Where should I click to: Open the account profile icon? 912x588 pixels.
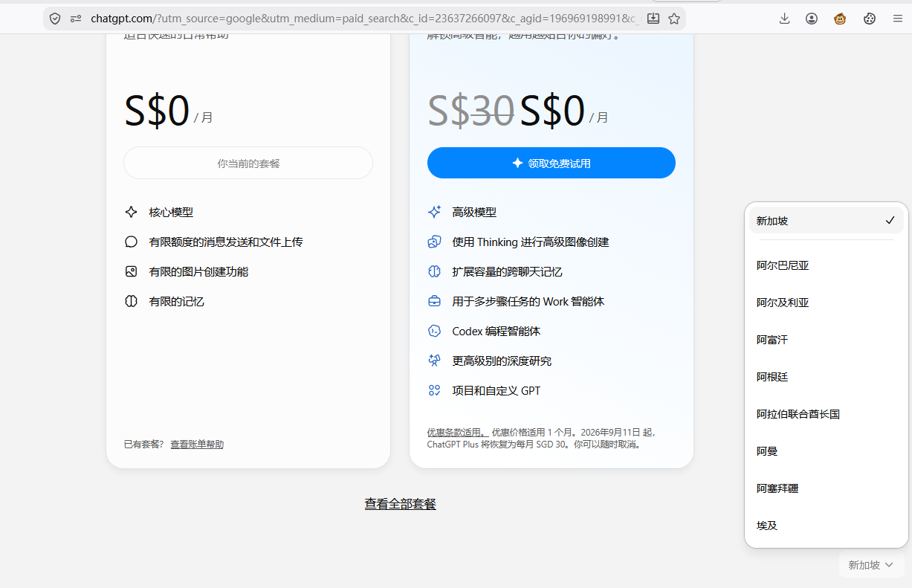pos(812,19)
